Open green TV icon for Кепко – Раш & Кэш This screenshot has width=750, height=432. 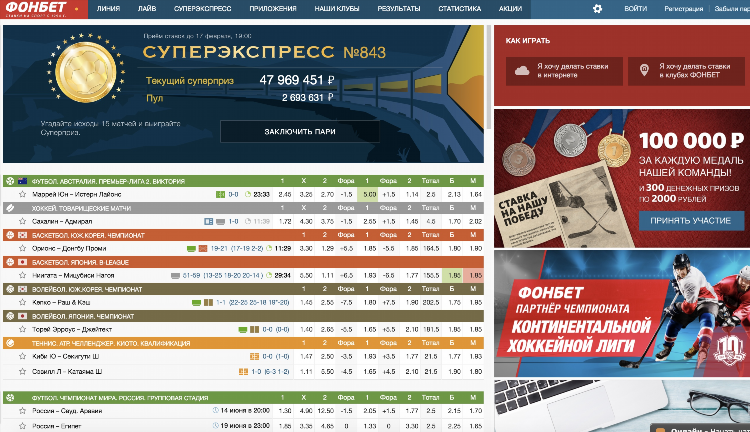[x=196, y=303]
